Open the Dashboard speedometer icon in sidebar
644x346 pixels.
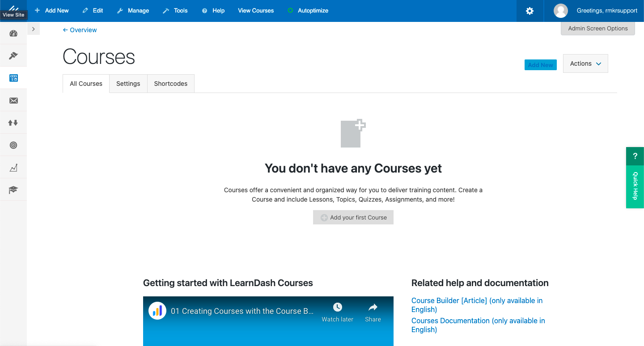point(13,33)
